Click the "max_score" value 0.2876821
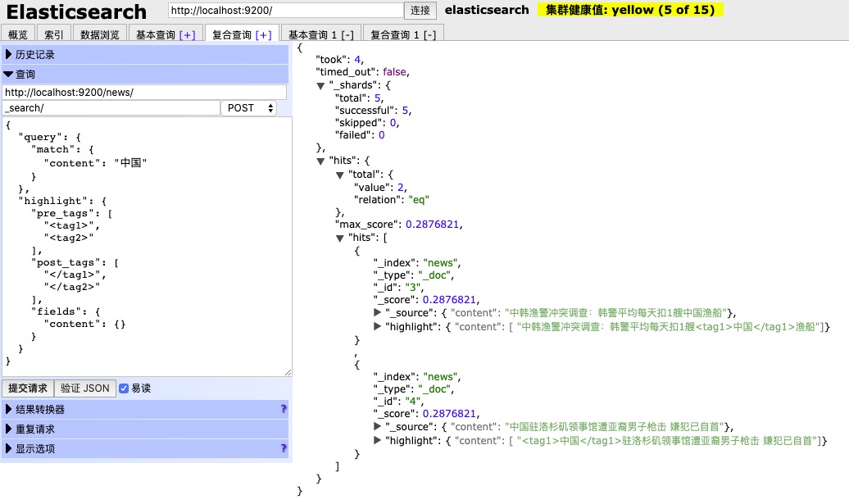This screenshot has height=504, width=849. (432, 224)
